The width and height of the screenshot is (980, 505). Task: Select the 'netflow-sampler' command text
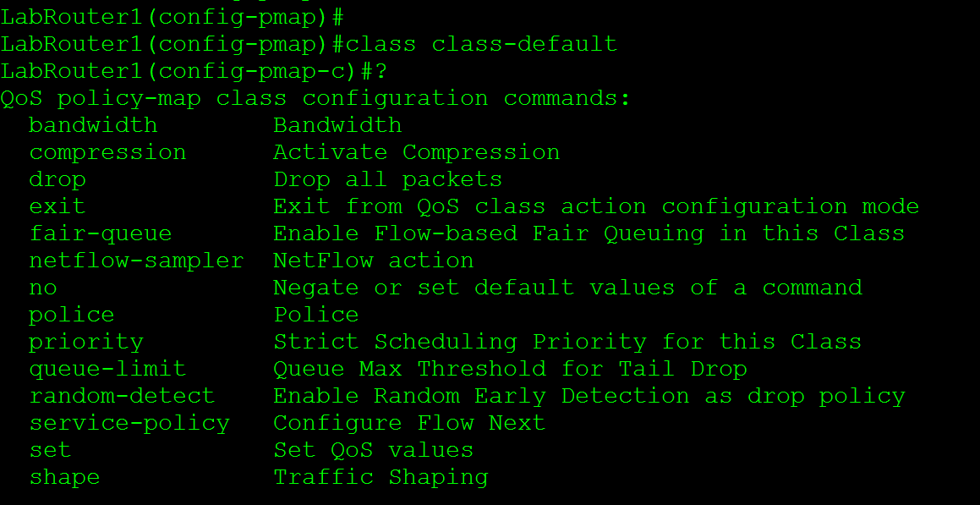coord(136,261)
